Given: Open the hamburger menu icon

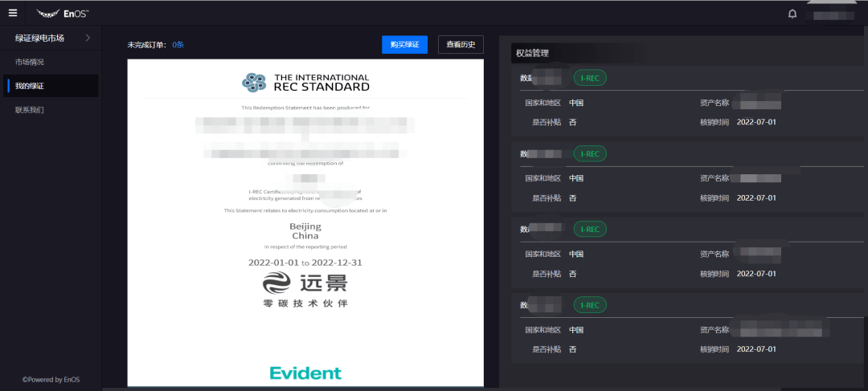Looking at the screenshot, I should click(13, 14).
